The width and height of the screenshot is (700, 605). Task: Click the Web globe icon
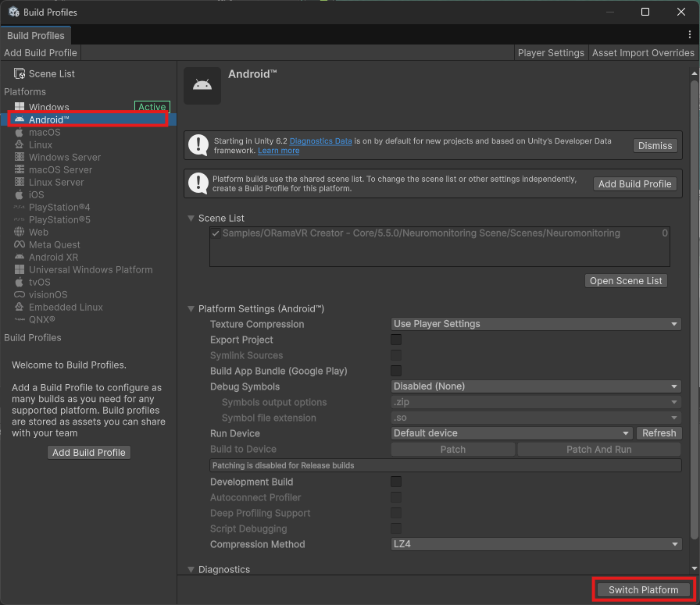tap(20, 232)
